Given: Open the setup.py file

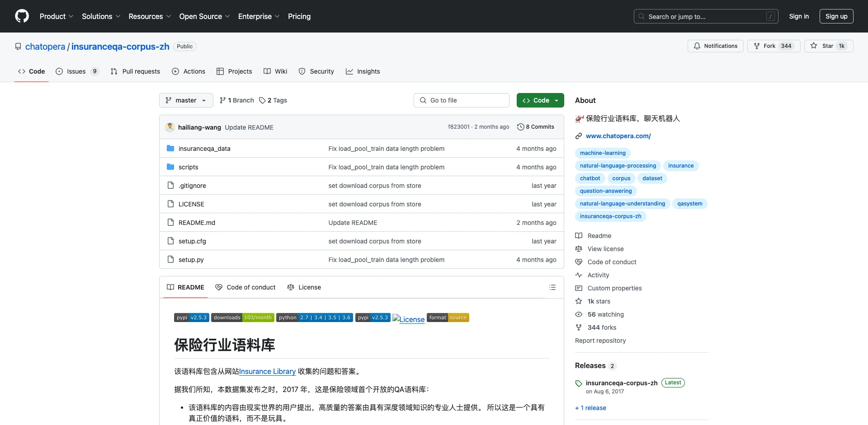Looking at the screenshot, I should 191,260.
